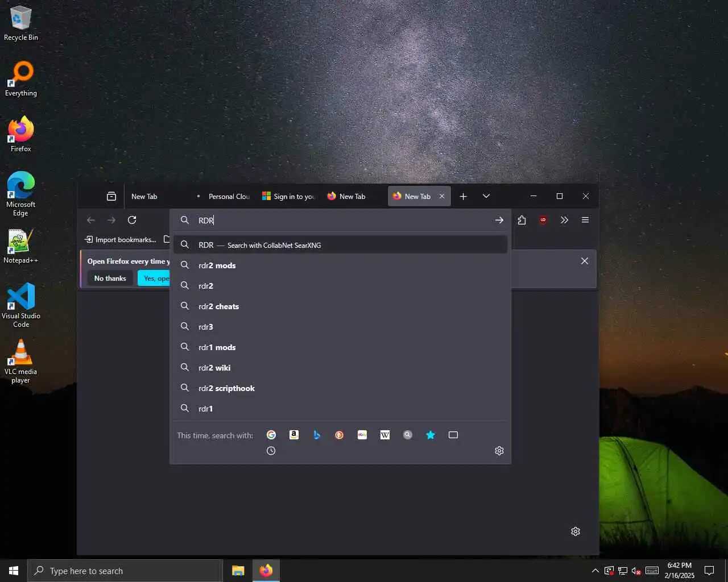Select Visual Studio Code desktop shortcut

coord(21,305)
